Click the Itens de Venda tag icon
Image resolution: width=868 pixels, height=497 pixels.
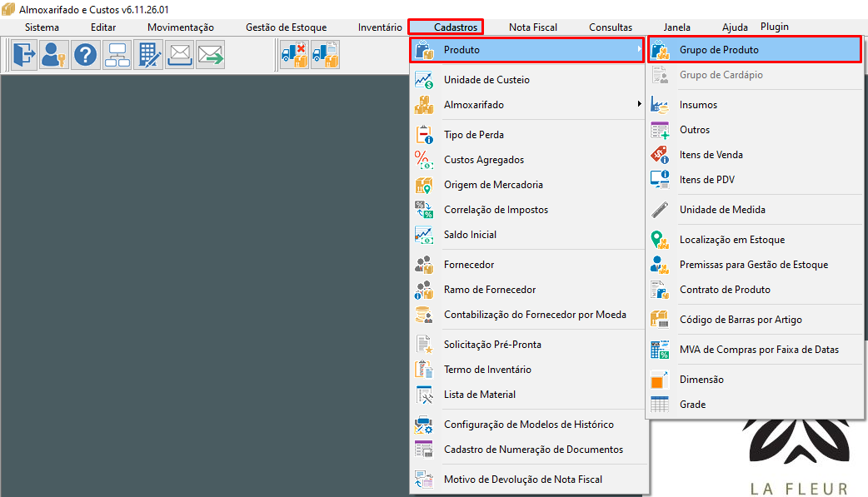pos(660,154)
